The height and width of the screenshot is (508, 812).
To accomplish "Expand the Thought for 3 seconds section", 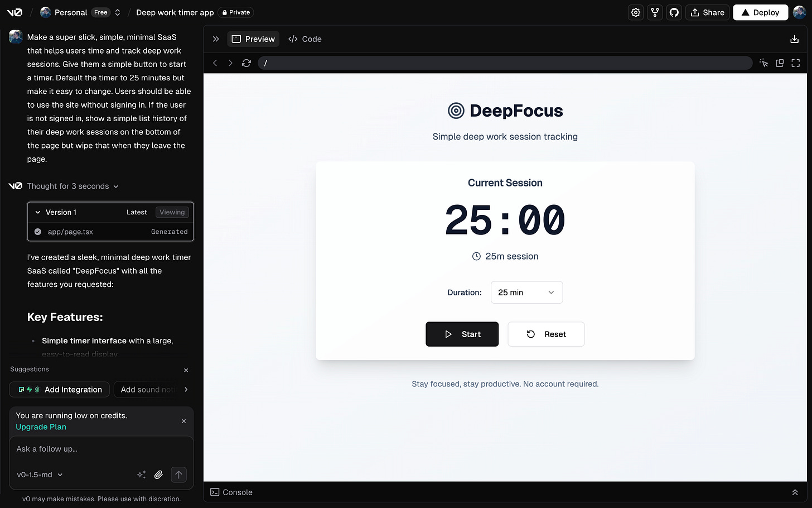I will (x=73, y=186).
